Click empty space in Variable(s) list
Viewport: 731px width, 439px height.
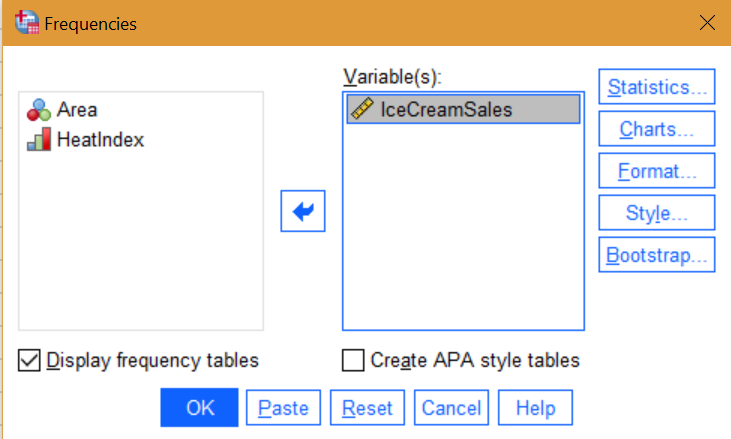462,240
